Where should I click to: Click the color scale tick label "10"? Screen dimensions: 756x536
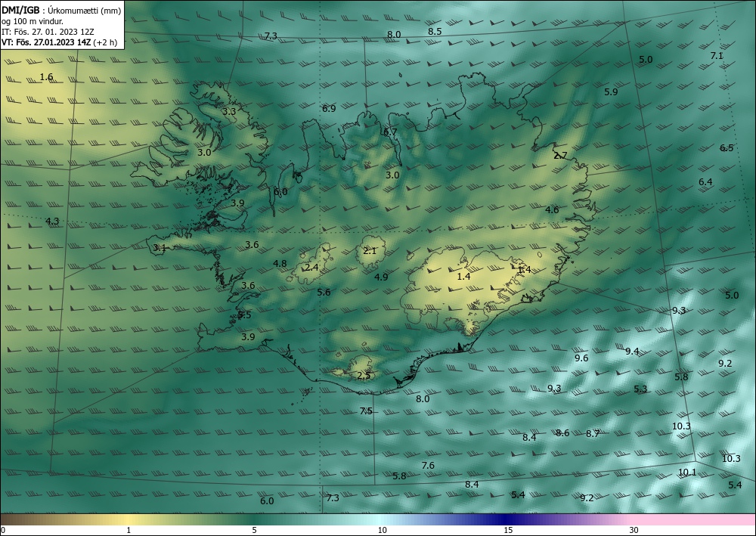click(x=382, y=530)
